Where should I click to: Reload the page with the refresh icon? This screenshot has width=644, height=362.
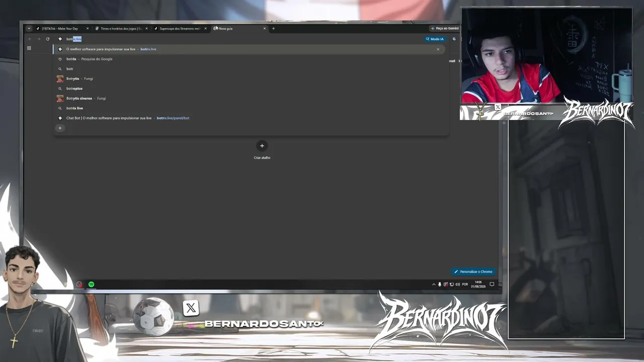[x=48, y=39]
